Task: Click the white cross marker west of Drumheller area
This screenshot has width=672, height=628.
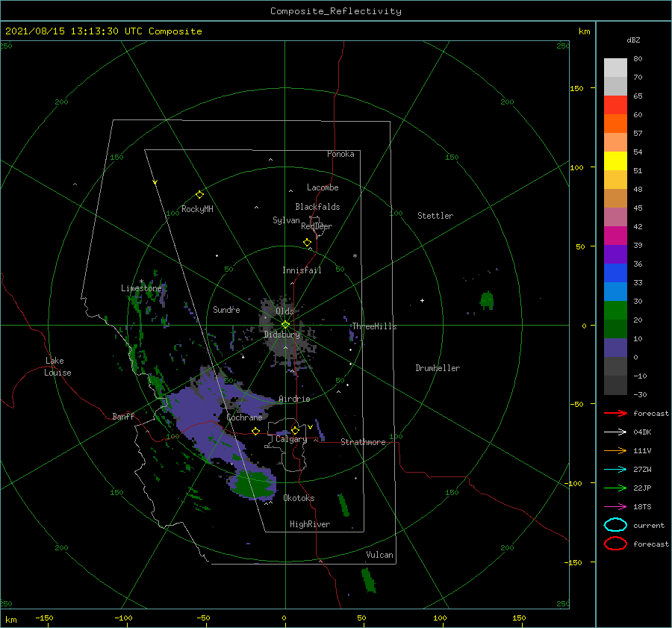Action: [422, 300]
